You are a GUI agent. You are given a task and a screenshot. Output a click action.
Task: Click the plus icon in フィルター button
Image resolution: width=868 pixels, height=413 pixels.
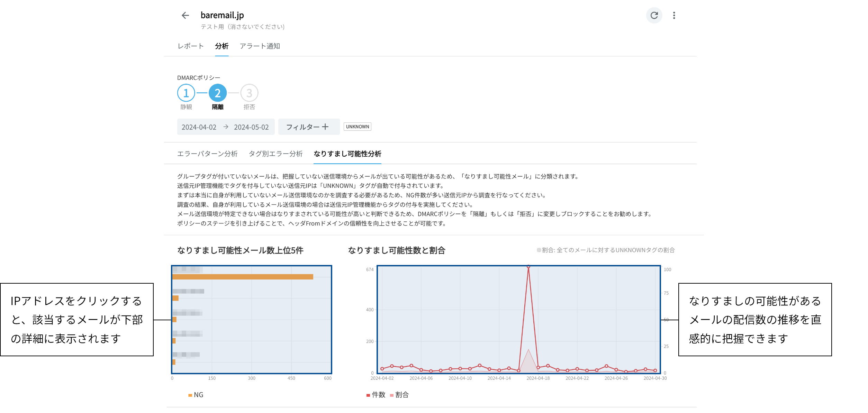[x=325, y=127]
